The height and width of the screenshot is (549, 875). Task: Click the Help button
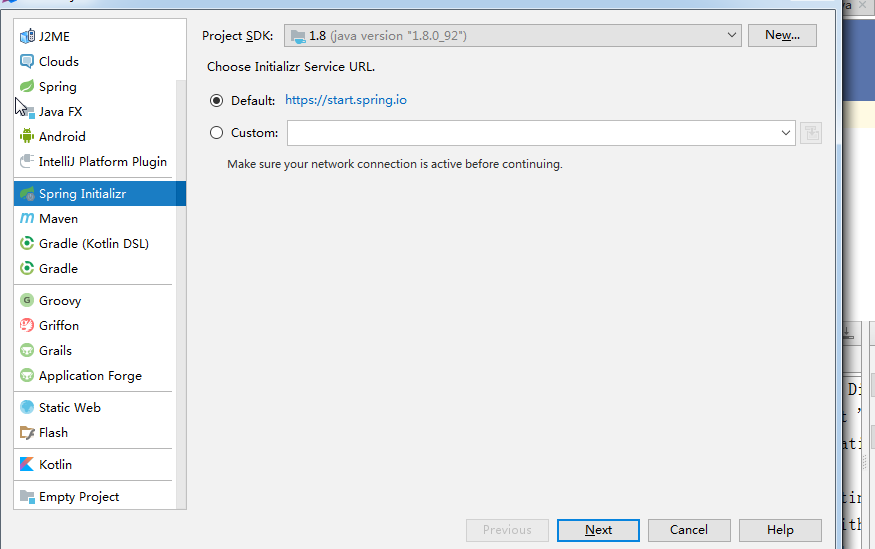pos(780,530)
